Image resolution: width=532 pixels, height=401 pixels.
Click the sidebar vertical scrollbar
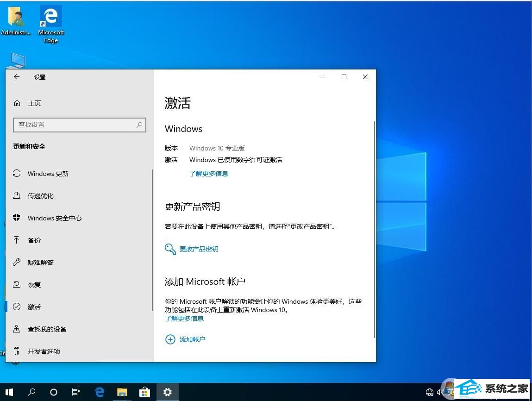click(x=152, y=240)
